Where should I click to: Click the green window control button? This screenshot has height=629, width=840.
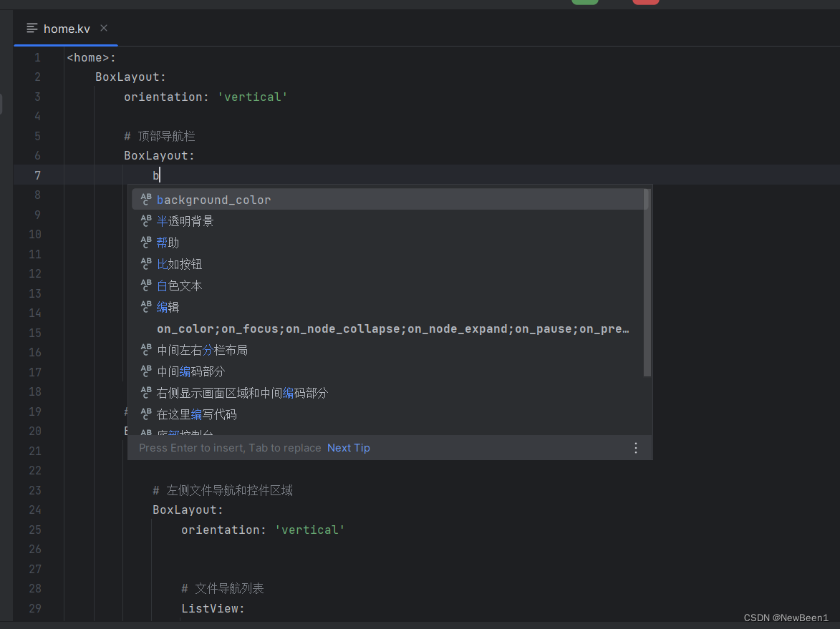584,2
